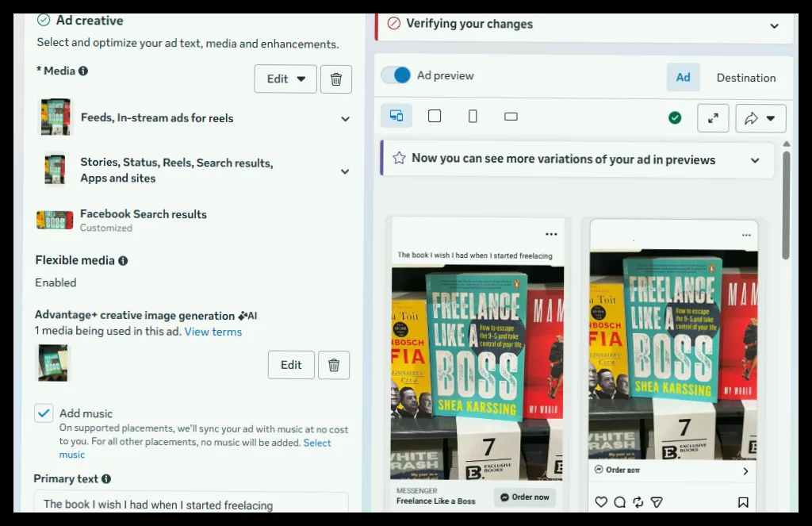Click the green checkmark status icon
This screenshot has height=526, width=812.
675,118
